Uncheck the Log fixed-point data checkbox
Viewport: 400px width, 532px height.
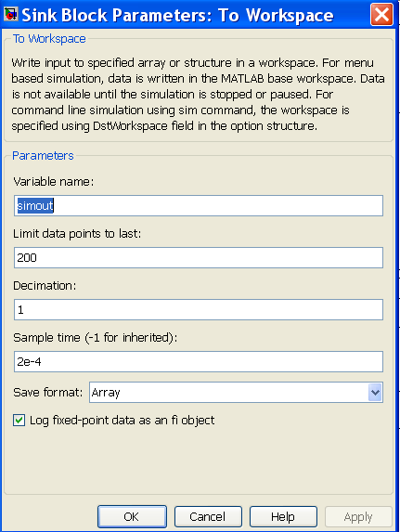[19, 421]
